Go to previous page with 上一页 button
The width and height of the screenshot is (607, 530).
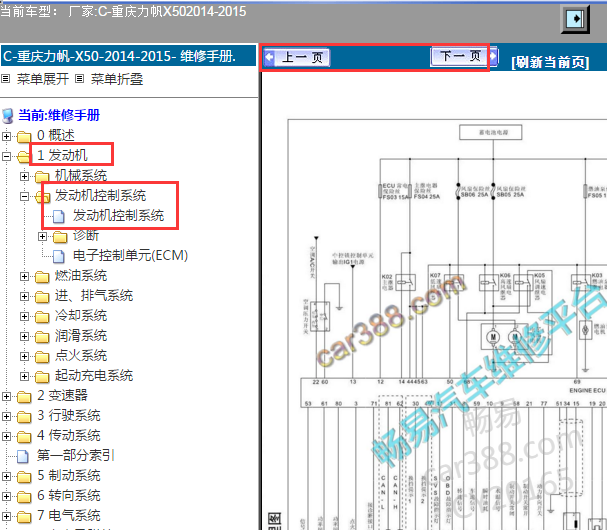coord(297,58)
